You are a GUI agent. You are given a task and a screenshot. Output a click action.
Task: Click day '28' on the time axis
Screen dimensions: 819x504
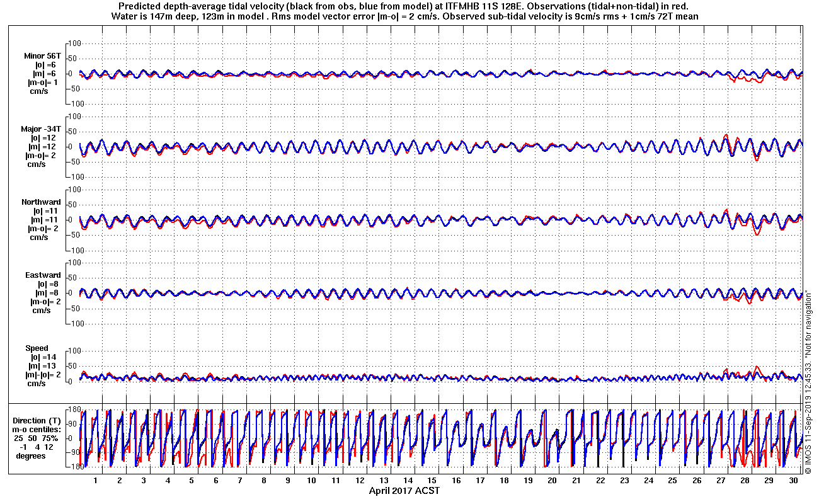pos(745,480)
